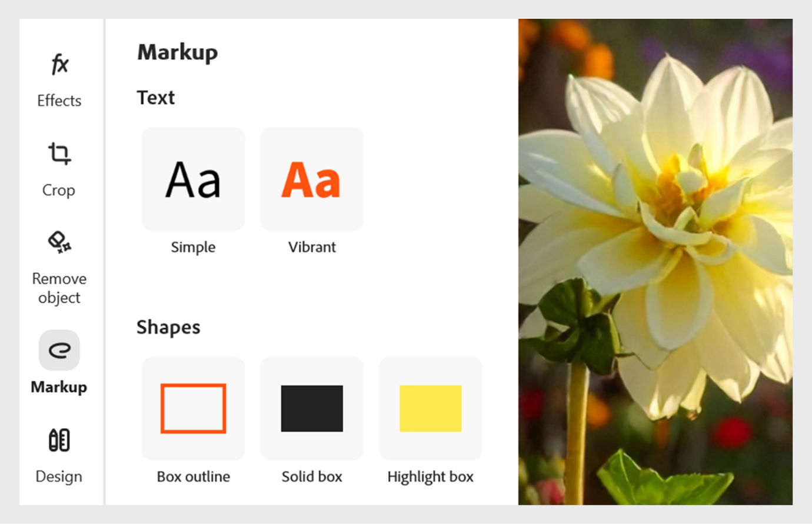Click the Highlight box label
Screen dimensions: 812x524
coord(430,477)
